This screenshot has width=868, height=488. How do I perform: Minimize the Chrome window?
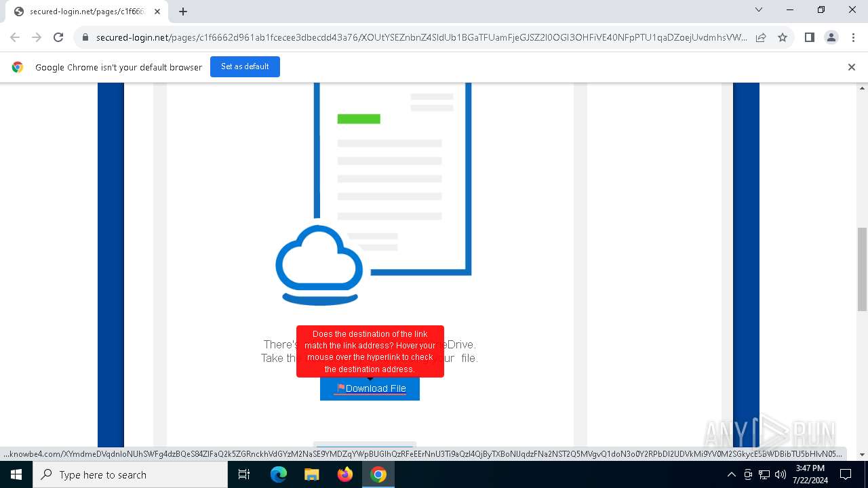790,9
